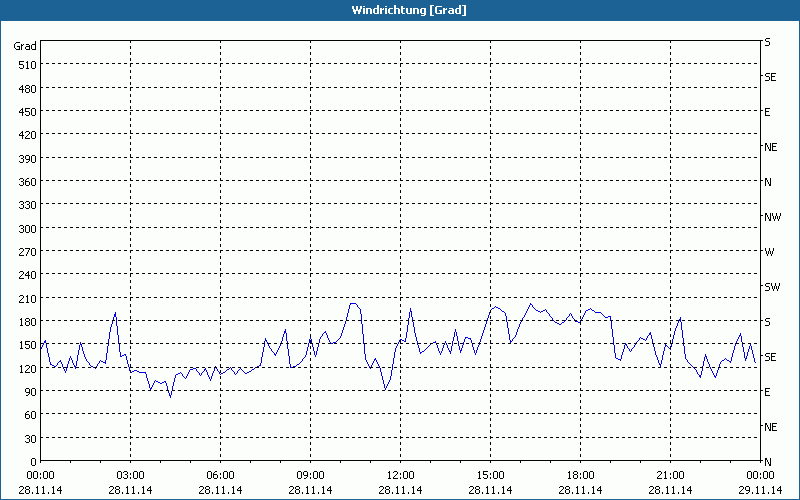Click the 03:00 time label
Image resolution: width=800 pixels, height=500 pixels.
[130, 475]
